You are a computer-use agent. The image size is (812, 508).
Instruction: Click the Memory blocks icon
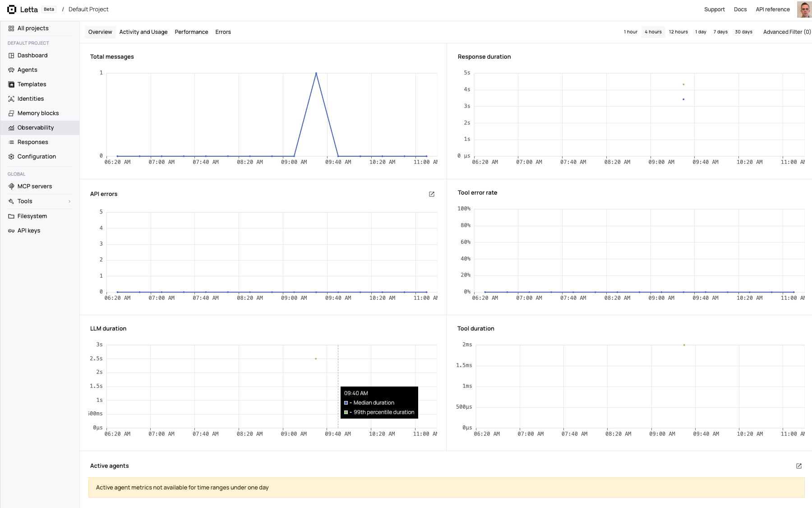tap(11, 113)
